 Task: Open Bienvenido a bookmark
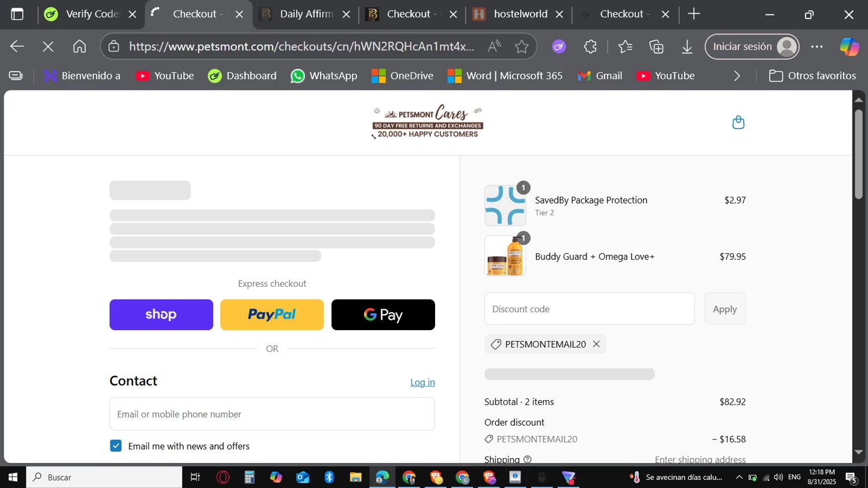point(82,76)
